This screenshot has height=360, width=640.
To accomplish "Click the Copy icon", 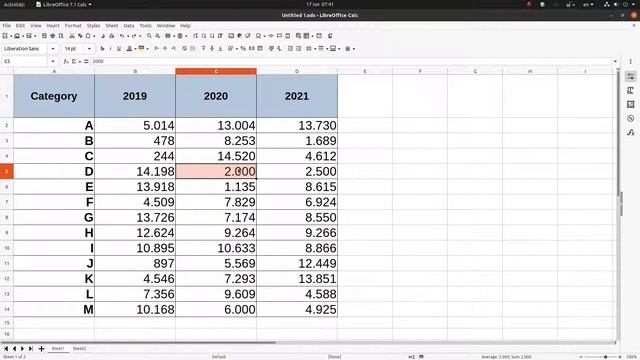I will click(80, 36).
